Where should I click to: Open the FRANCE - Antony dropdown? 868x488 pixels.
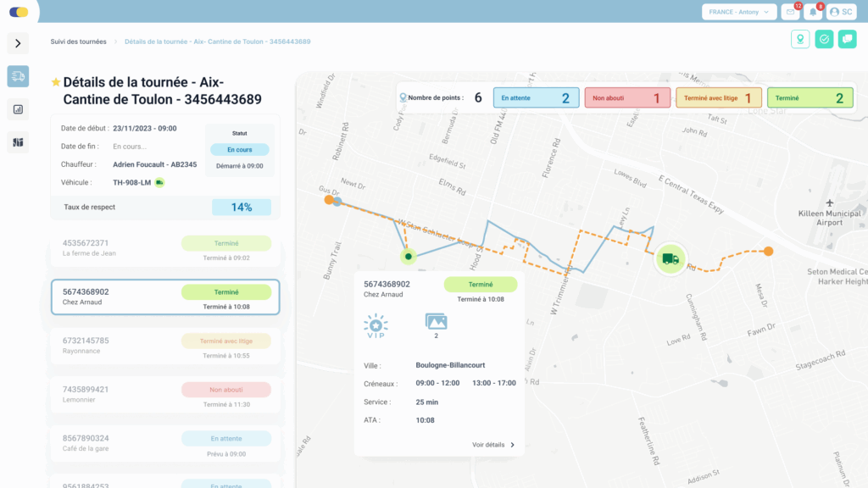(x=739, y=12)
